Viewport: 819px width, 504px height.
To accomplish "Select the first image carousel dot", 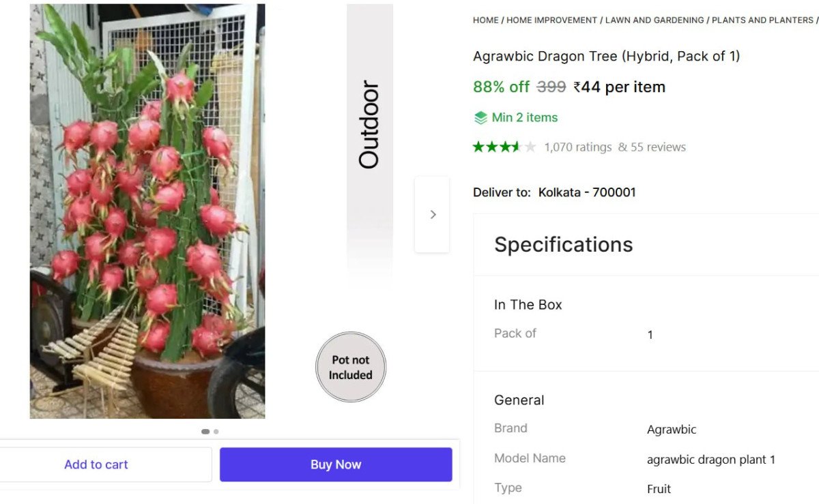I will [205, 432].
